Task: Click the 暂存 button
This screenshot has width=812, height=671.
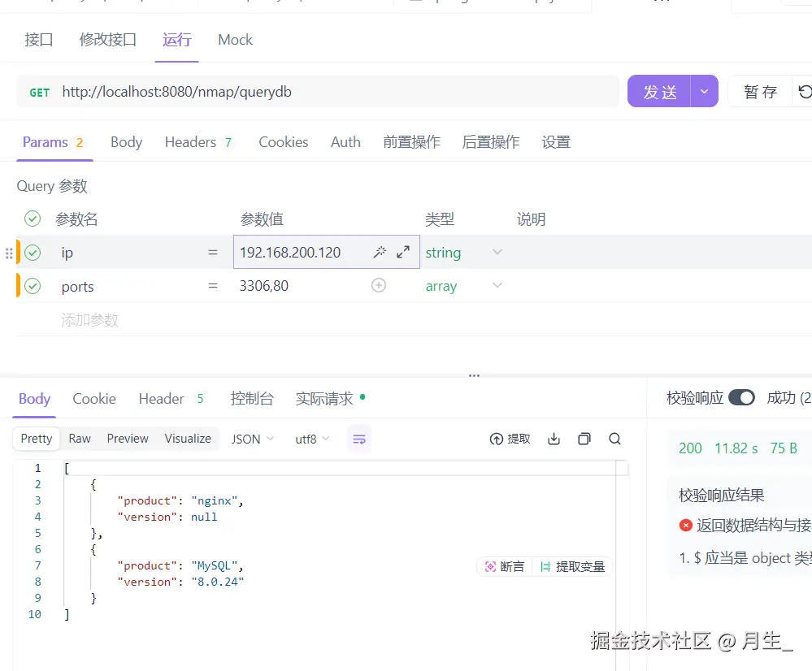Action: (x=760, y=92)
